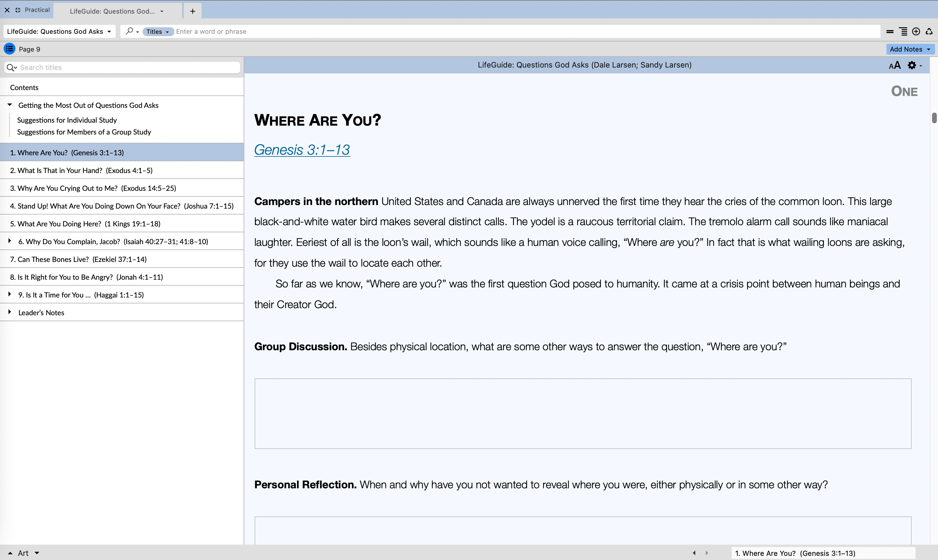938x560 pixels.
Task: Open 'Getting the Most Out of Questions God Asks'
Action: tap(88, 105)
